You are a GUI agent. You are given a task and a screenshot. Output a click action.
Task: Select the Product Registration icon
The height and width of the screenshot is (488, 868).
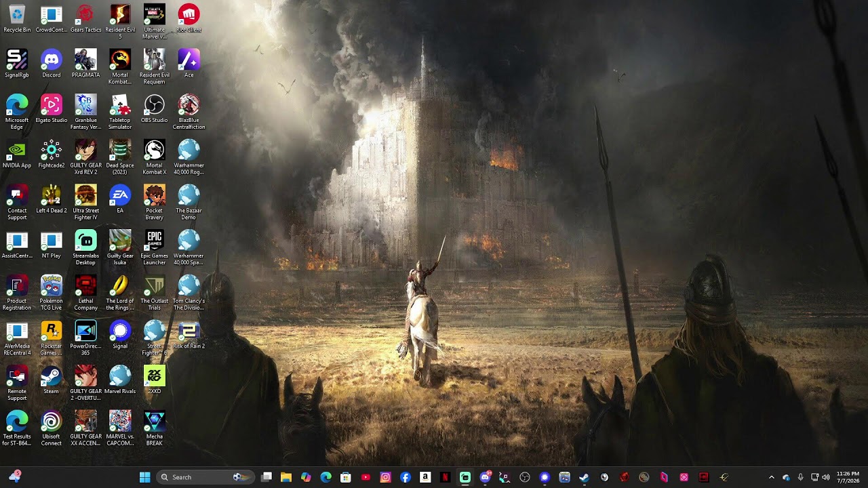pyautogui.click(x=17, y=293)
